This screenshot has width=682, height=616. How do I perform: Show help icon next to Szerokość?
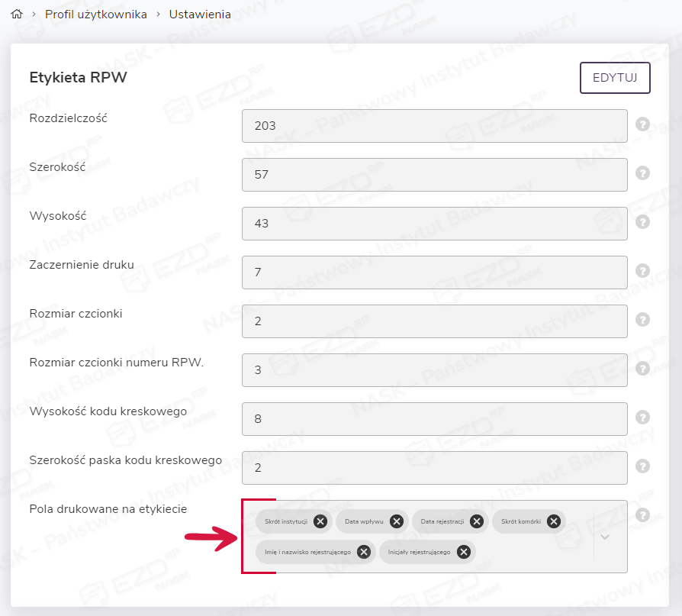(642, 173)
